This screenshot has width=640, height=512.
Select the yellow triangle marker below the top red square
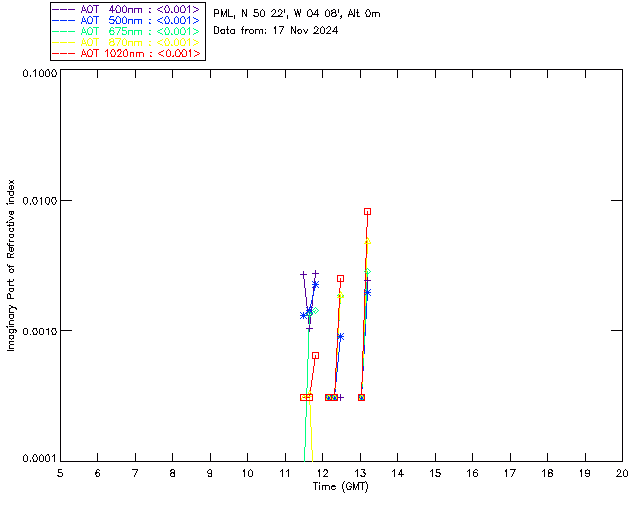367,242
